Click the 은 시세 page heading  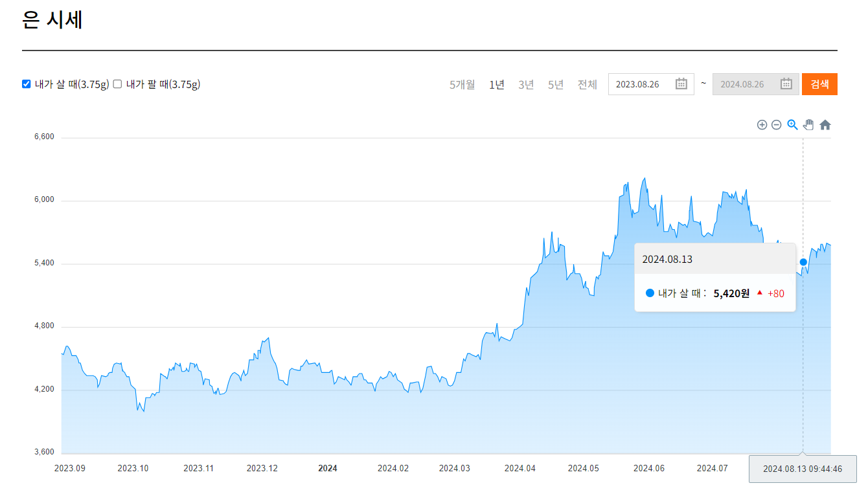52,20
